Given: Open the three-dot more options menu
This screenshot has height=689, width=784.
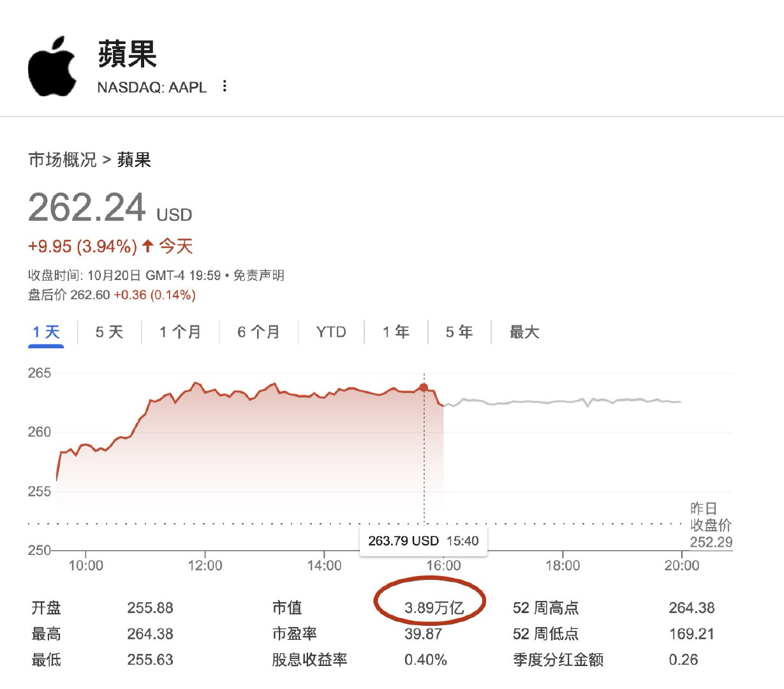Looking at the screenshot, I should click(225, 86).
